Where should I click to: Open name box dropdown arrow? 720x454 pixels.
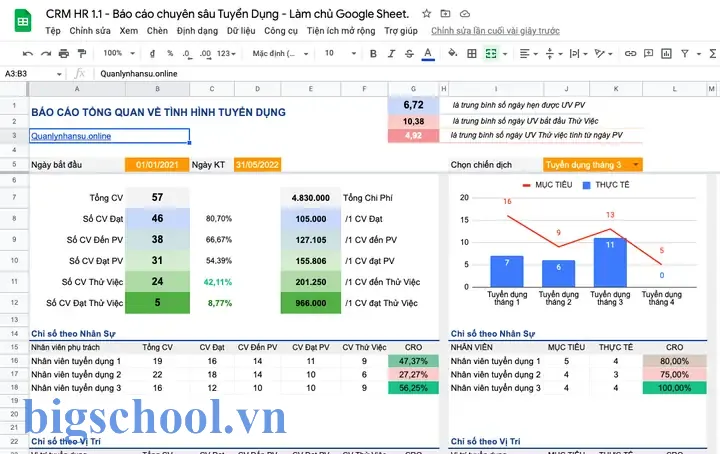[59, 74]
